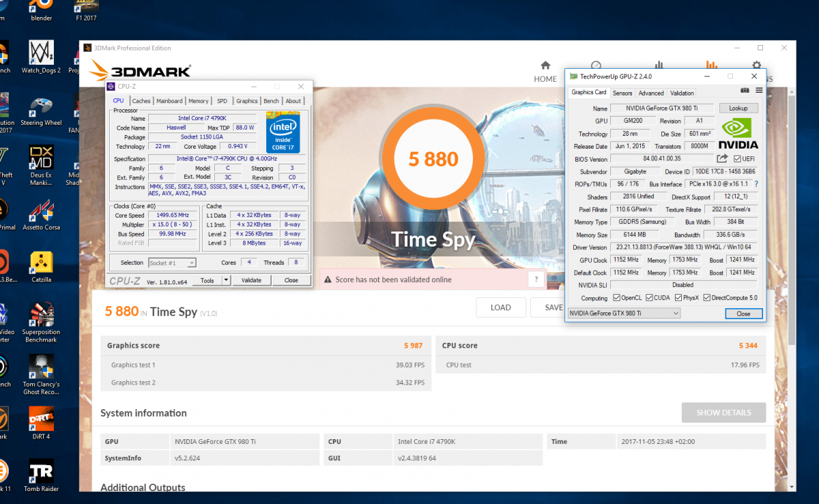Open 3DMark orange results chart icon
This screenshot has width=819, height=504.
pyautogui.click(x=711, y=65)
